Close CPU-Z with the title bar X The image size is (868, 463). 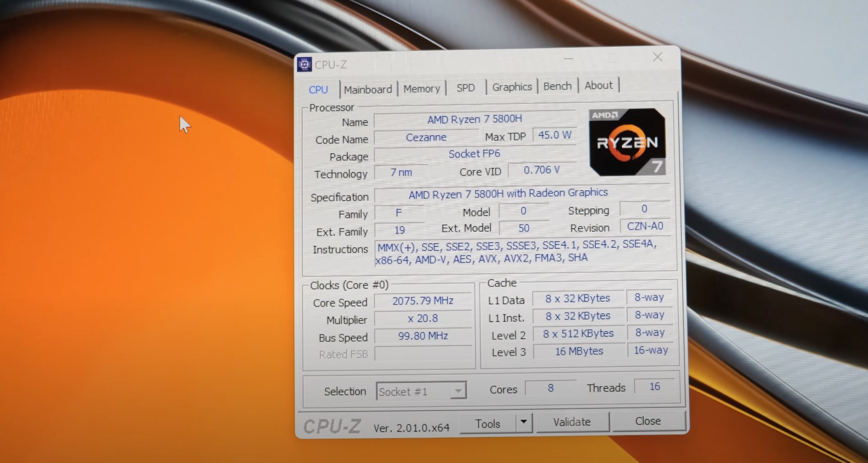[657, 57]
